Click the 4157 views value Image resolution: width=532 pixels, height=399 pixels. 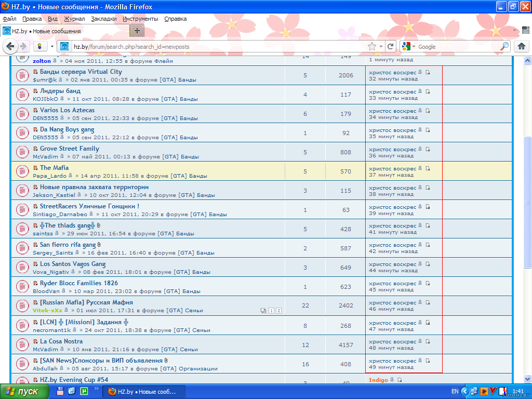345,345
